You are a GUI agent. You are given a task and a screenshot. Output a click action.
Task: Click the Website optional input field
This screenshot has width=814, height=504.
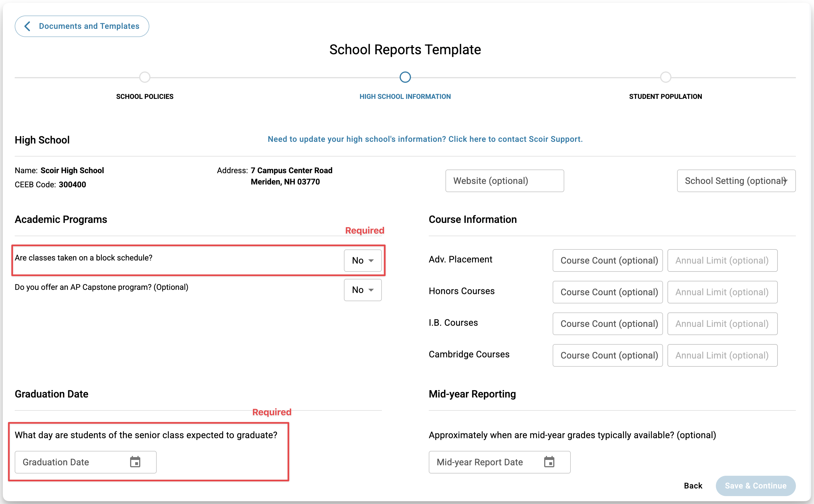pyautogui.click(x=504, y=181)
